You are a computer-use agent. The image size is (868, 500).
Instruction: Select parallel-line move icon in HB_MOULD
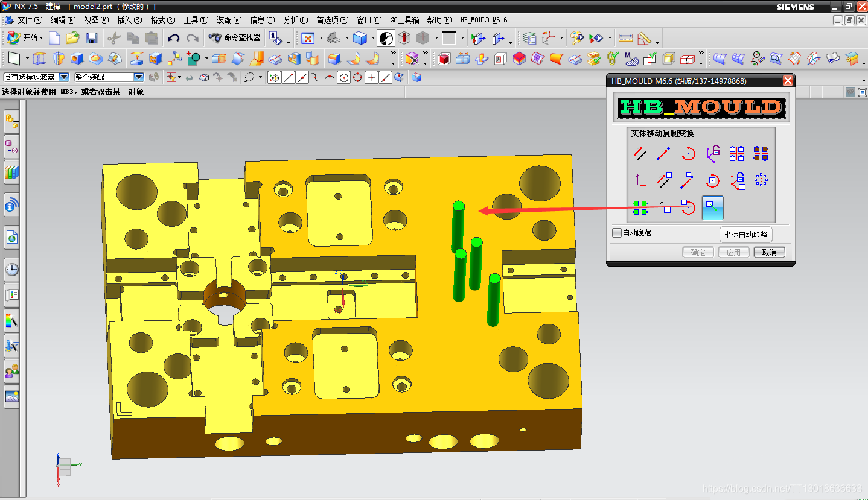[x=640, y=154]
